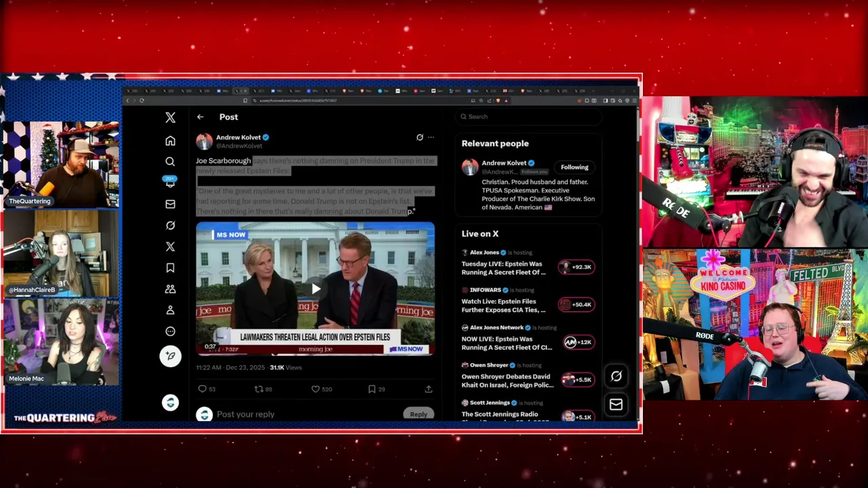This screenshot has height=488, width=868.
Task: Click Grok explain icon on post
Action: coord(420,138)
